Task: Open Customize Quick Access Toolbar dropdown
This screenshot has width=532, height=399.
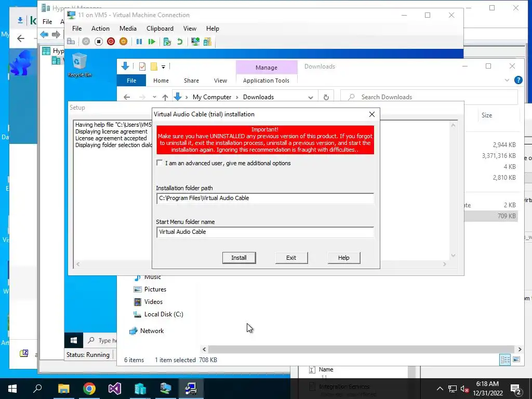Action: 163,67
